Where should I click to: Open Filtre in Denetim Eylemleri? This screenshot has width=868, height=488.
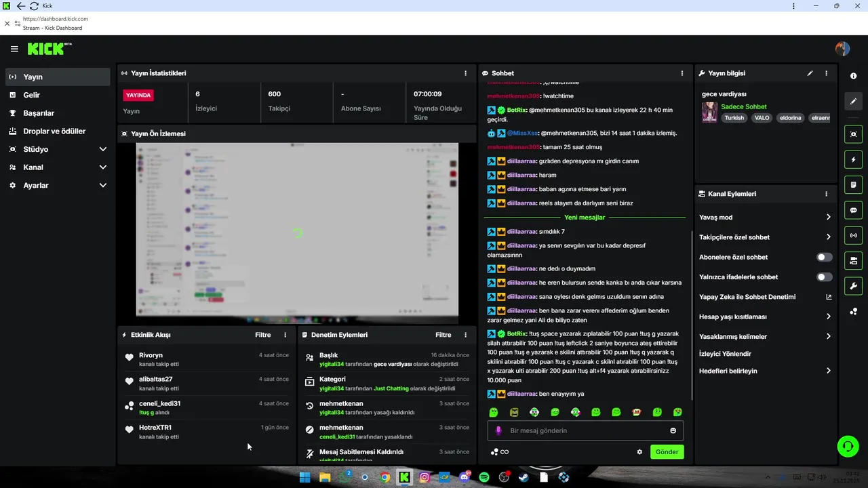443,335
